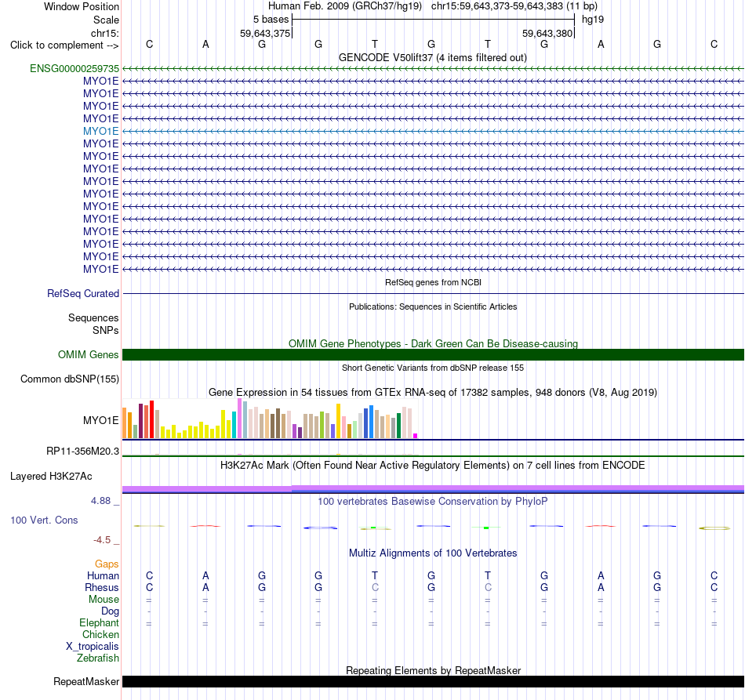Click the -4.5 conservation scale value

click(102, 540)
